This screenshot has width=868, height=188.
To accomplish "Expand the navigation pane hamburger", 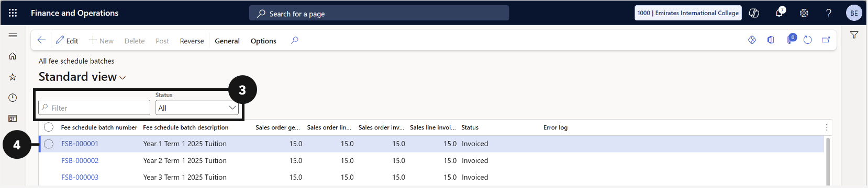I will tap(13, 35).
